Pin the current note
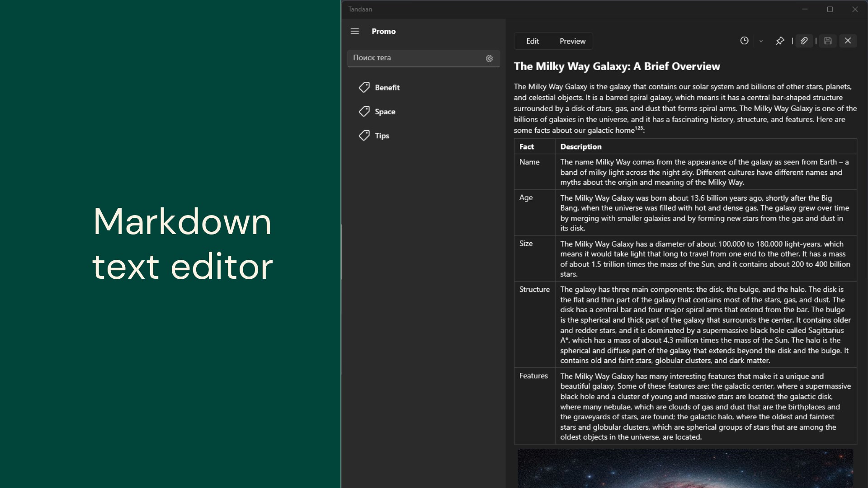The height and width of the screenshot is (488, 868). coord(780,41)
